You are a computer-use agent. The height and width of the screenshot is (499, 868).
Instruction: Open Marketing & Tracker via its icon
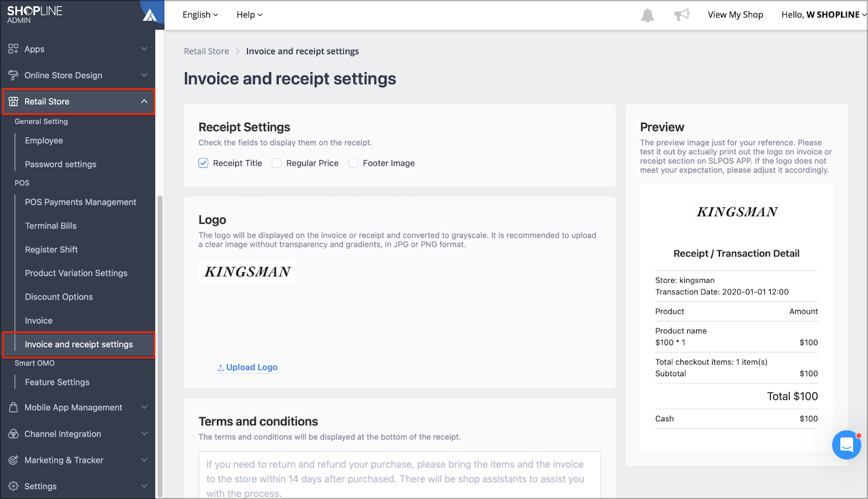point(13,460)
